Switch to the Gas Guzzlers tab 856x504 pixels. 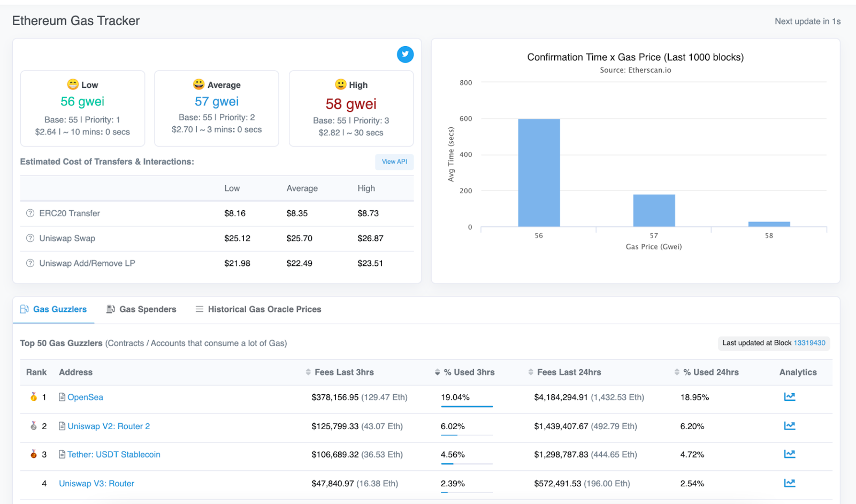coord(53,309)
